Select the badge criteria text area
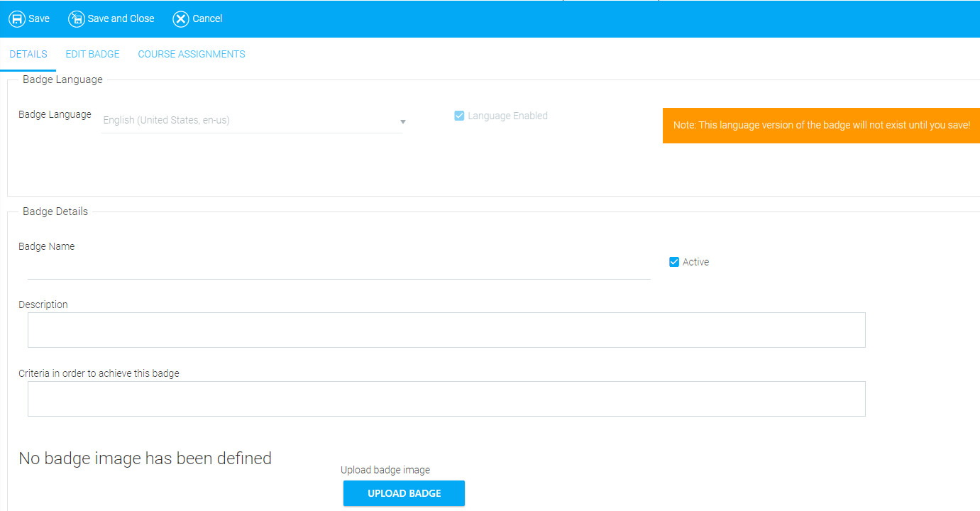The height and width of the screenshot is (511, 980). point(446,399)
